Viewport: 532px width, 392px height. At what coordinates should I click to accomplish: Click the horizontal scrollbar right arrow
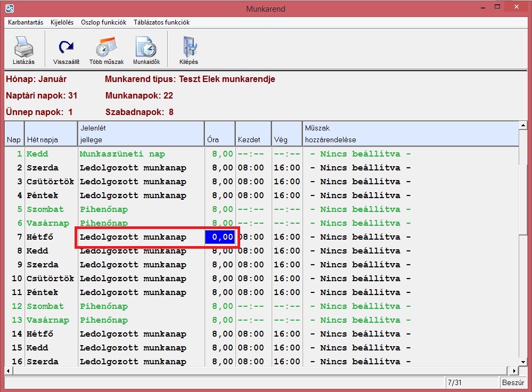point(514,371)
